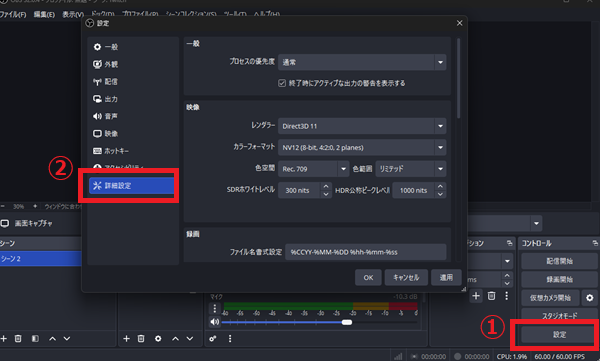600x361 pixels.
Task: Open the 外観 settings category
Action: pyautogui.click(x=133, y=64)
